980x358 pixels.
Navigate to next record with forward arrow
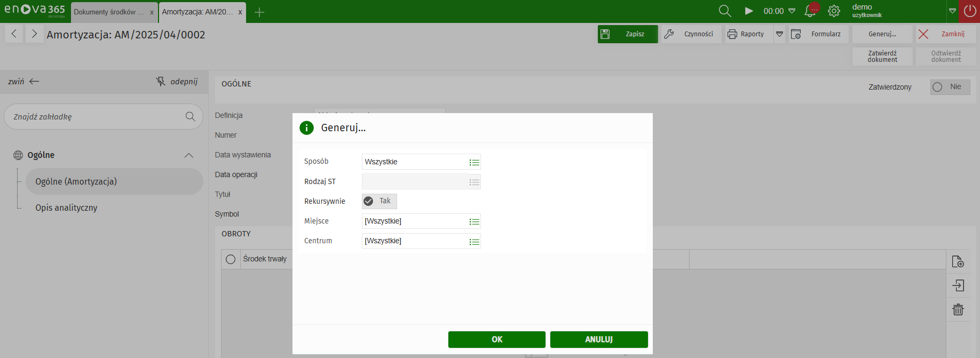[34, 34]
